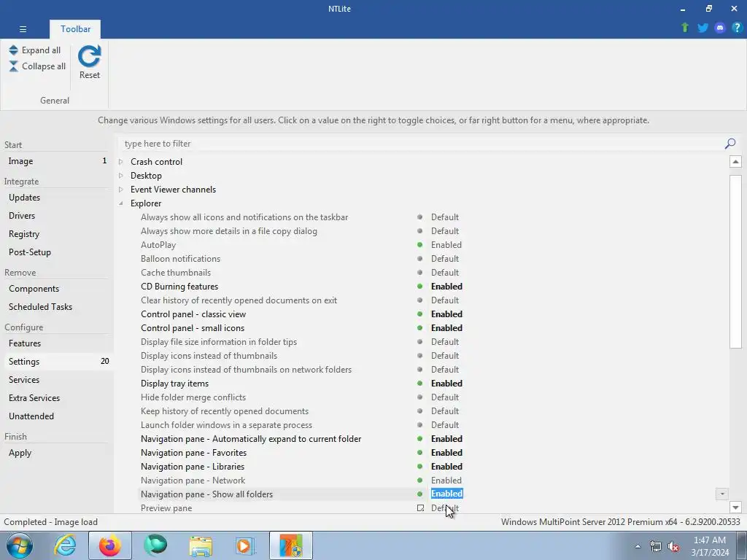Open dropdown for Show all folders row
The height and width of the screenshot is (560, 747).
coord(721,494)
